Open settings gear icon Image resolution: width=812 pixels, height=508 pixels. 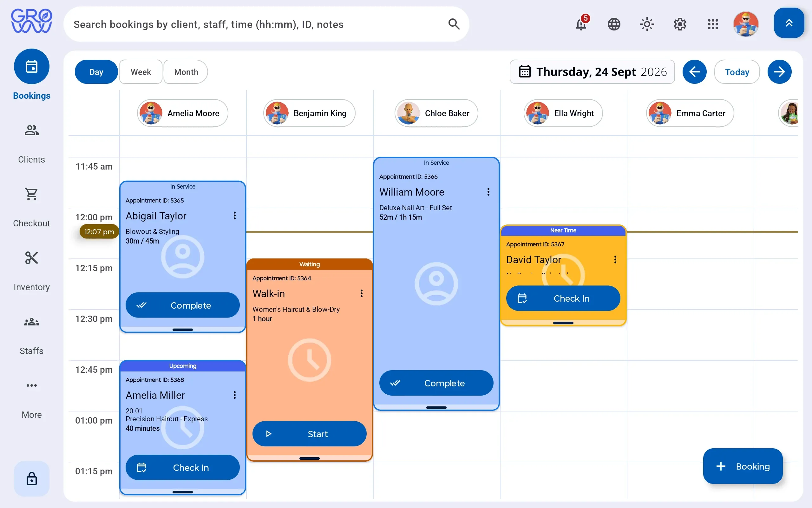tap(680, 24)
